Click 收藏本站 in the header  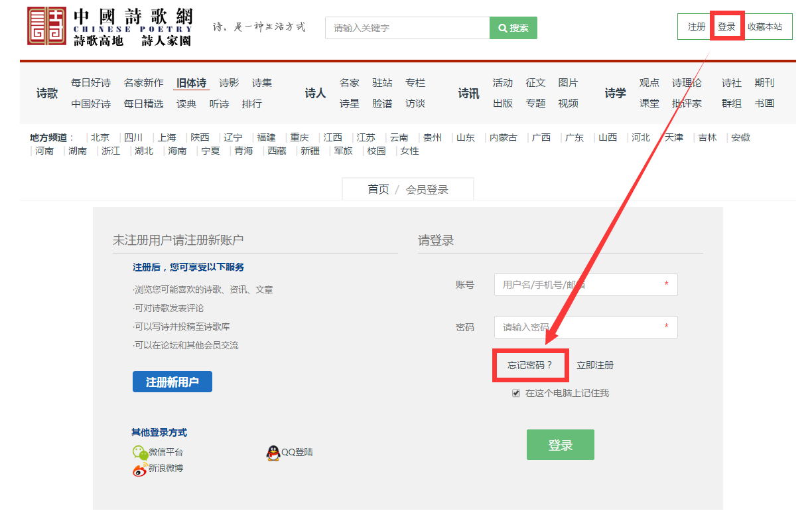pyautogui.click(x=764, y=27)
